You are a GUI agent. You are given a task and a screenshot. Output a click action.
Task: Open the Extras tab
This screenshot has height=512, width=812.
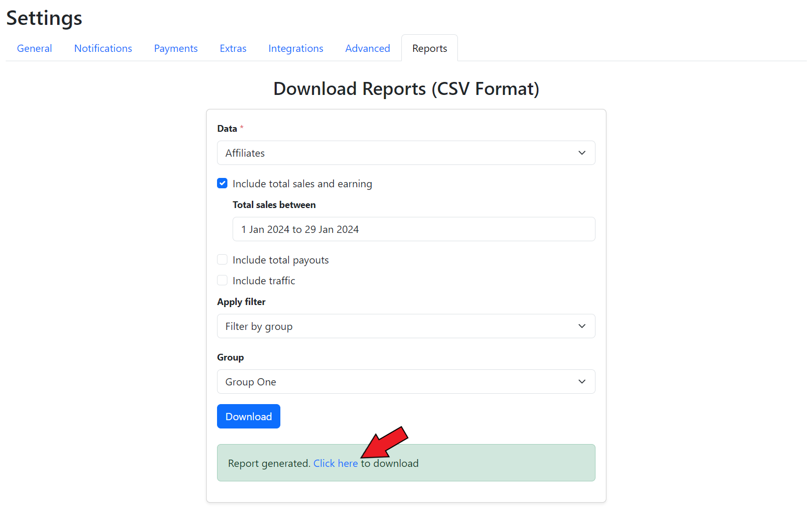tap(233, 48)
